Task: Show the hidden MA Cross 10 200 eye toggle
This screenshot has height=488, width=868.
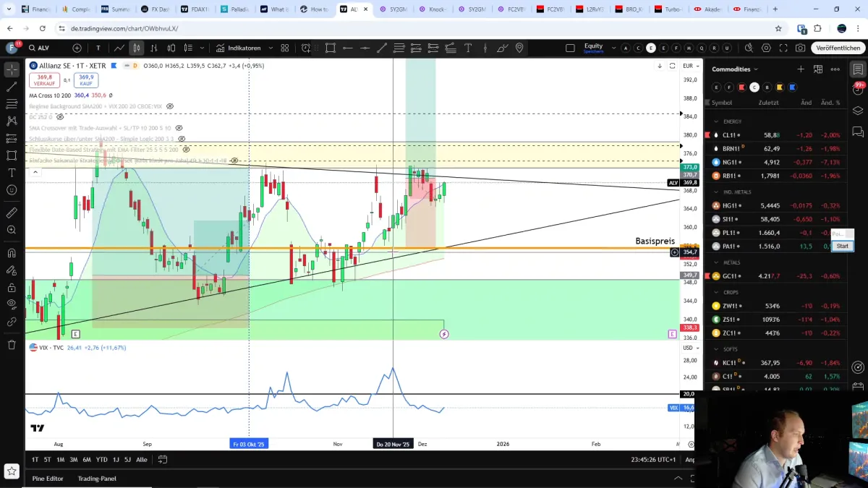Action: click(x=110, y=95)
